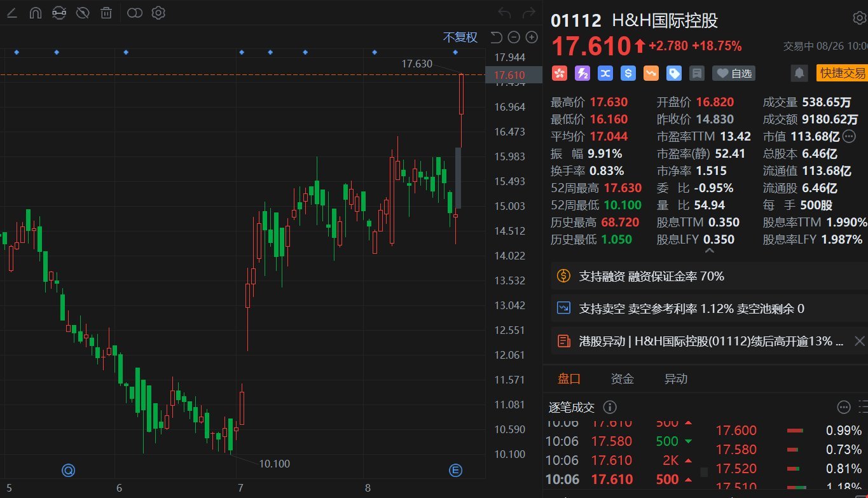
Task: Click the Hong Kong market flag icon
Action: click(560, 74)
